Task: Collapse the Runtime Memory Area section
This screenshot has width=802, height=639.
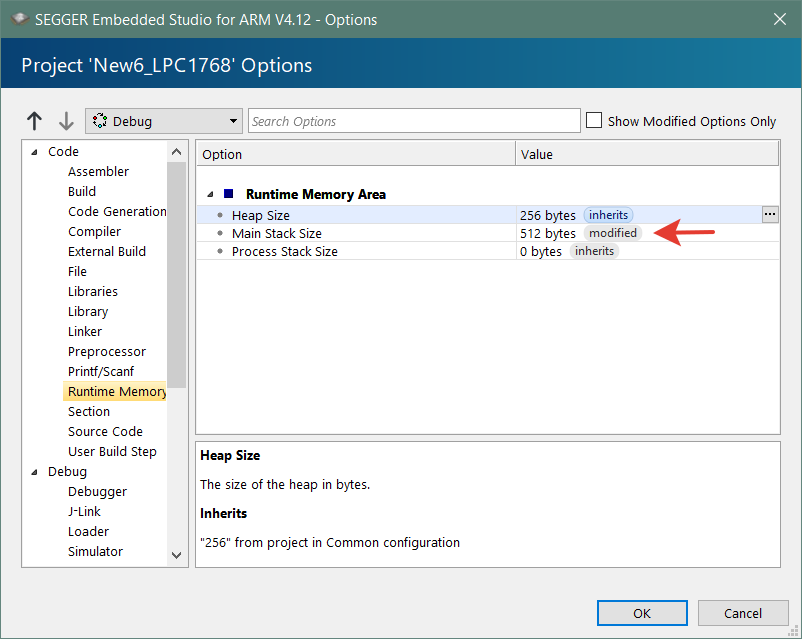Action: pos(210,194)
